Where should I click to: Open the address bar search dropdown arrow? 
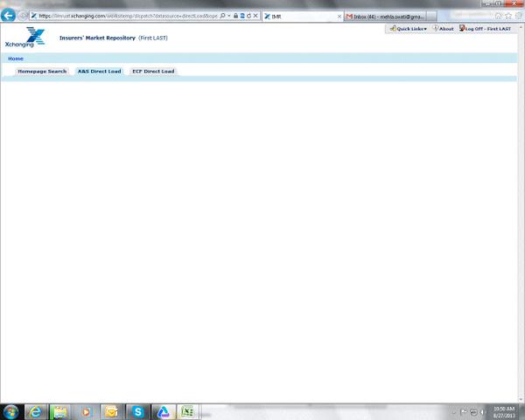229,16
